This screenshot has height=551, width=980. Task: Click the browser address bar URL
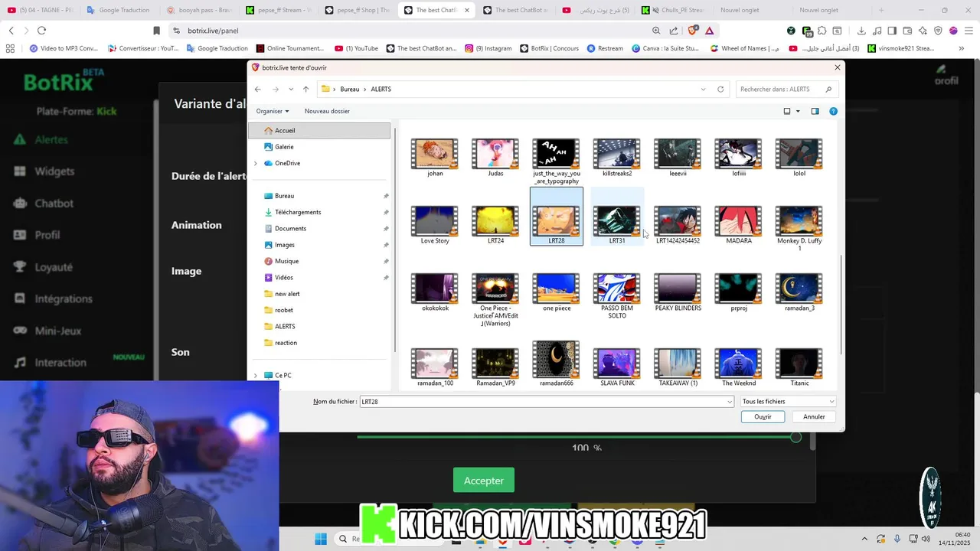(213, 31)
